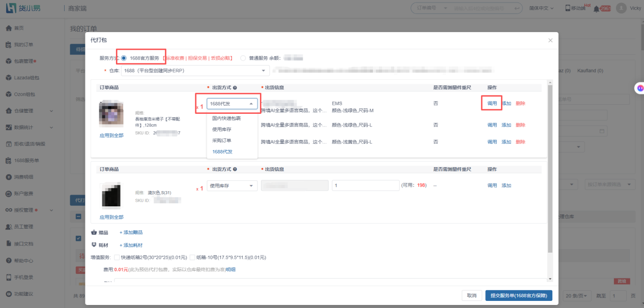Click the 1688服务单 icon in sidebar
The image size is (644, 308).
[9, 161]
